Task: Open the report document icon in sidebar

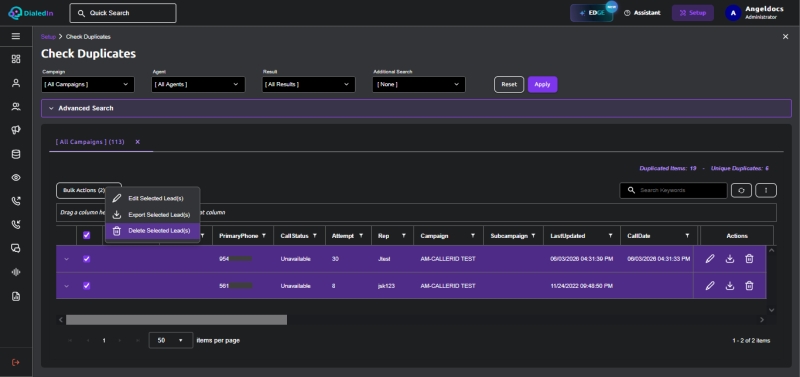Action: point(16,296)
